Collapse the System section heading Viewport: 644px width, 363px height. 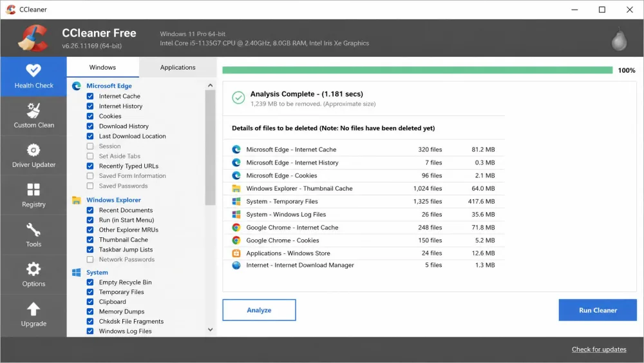point(97,272)
